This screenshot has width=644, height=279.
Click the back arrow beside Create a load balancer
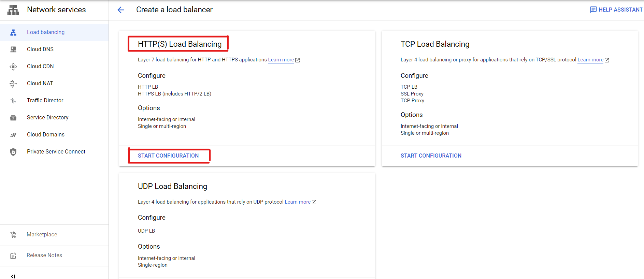pos(121,10)
